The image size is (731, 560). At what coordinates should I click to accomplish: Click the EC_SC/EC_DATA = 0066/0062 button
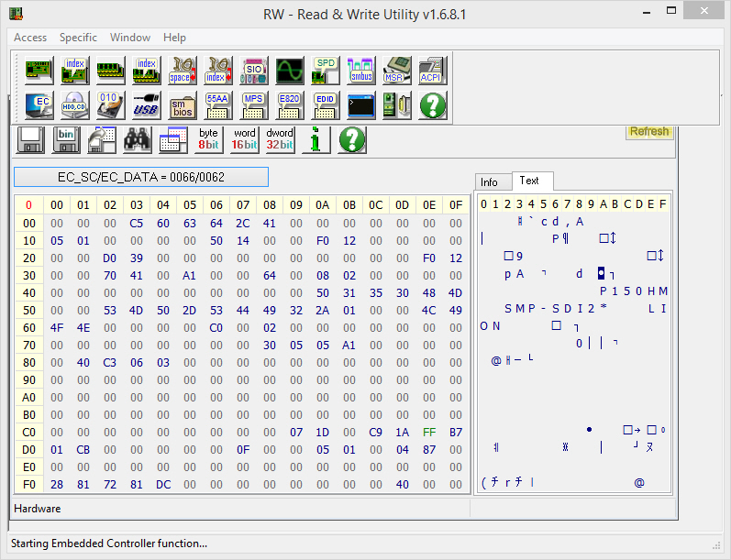[141, 177]
